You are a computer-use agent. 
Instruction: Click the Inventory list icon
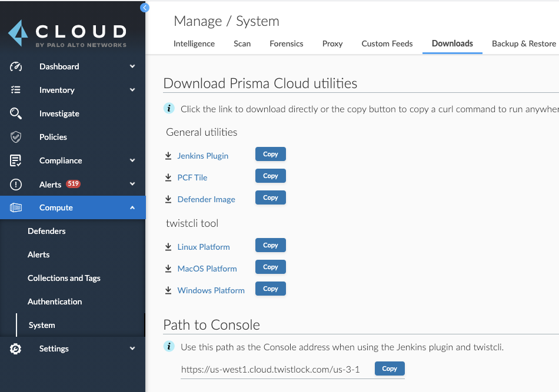pyautogui.click(x=16, y=90)
